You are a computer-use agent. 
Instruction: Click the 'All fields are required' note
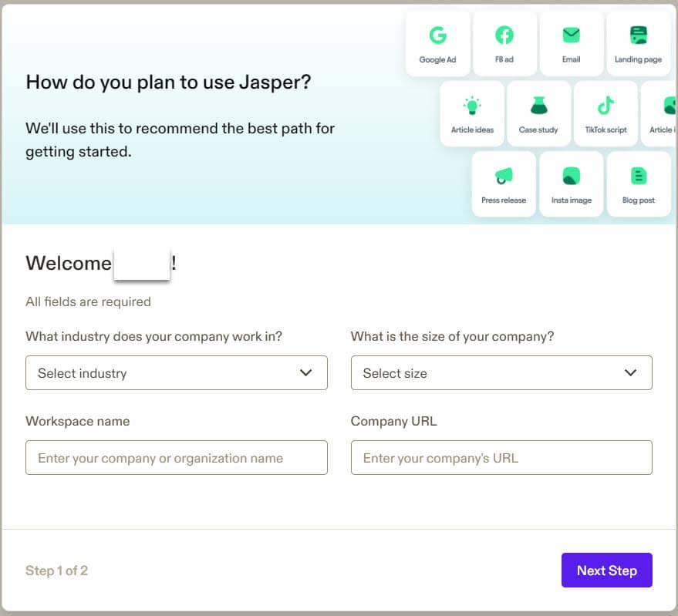click(x=88, y=301)
